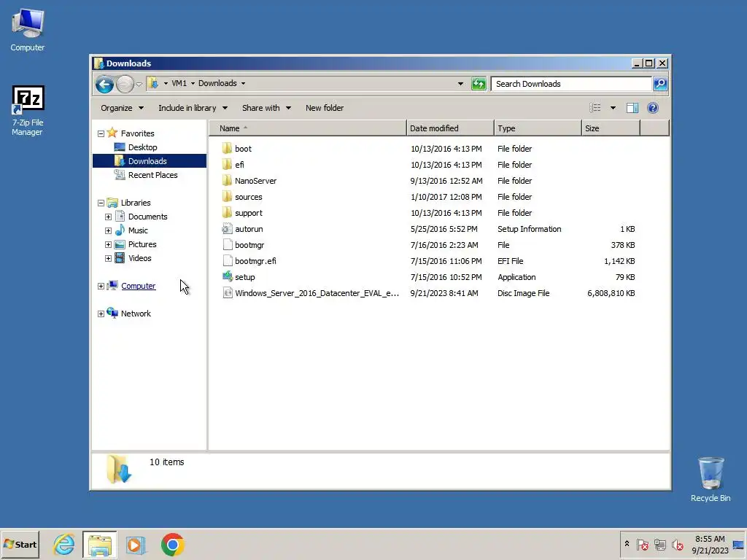This screenshot has height=560, width=747.
Task: Select Recent Places under Favorites
Action: (x=152, y=175)
